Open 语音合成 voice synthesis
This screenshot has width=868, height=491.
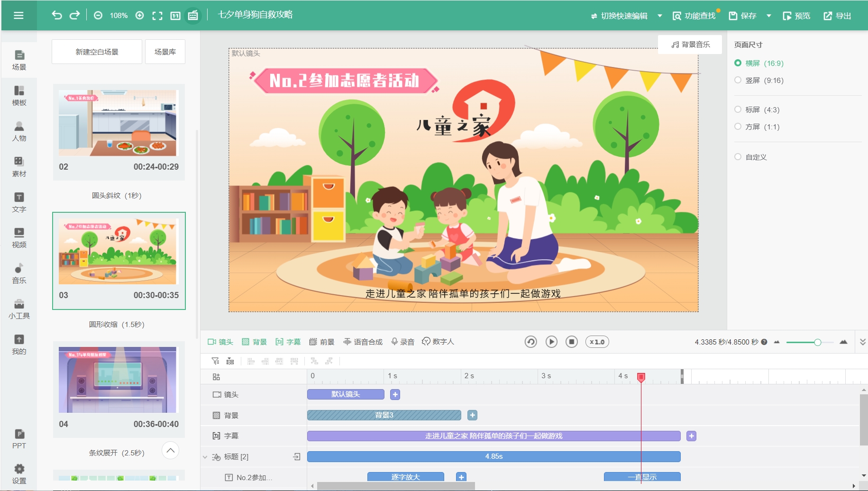coord(363,342)
